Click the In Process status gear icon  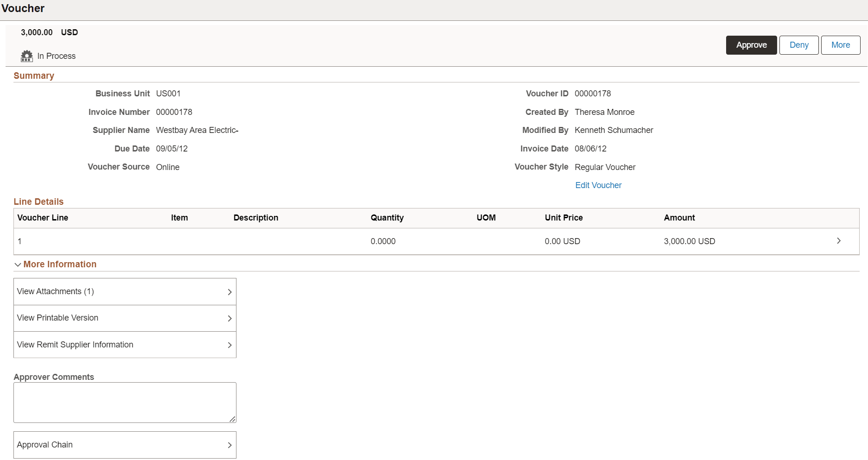click(27, 56)
